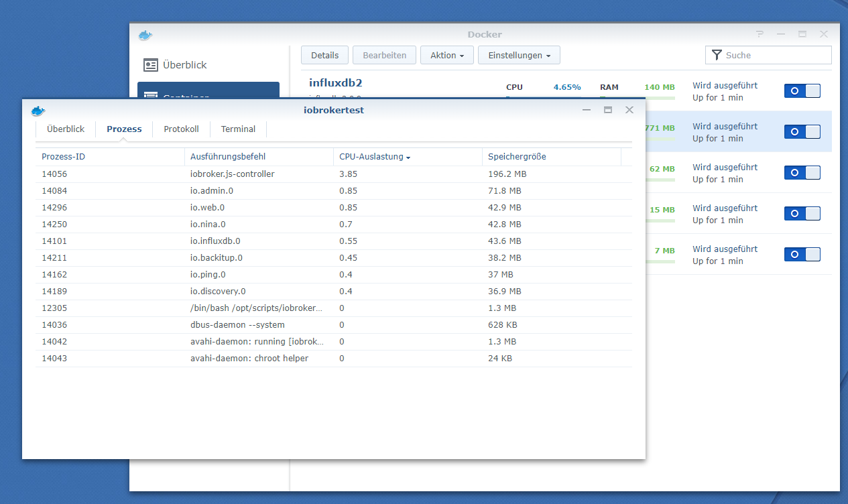The height and width of the screenshot is (504, 848).
Task: Select the Überblick tab in iobrokertest
Action: (66, 129)
